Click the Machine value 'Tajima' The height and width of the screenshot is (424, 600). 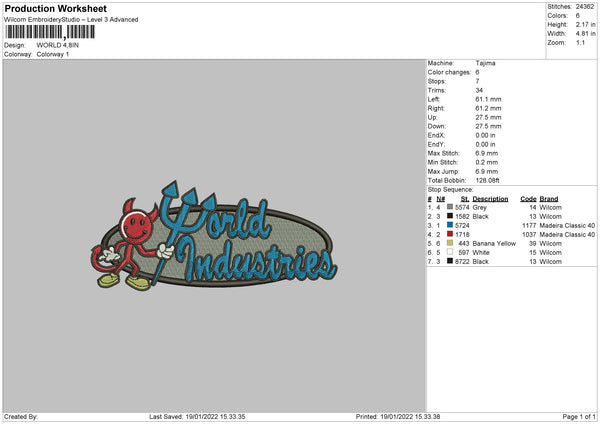pyautogui.click(x=485, y=63)
